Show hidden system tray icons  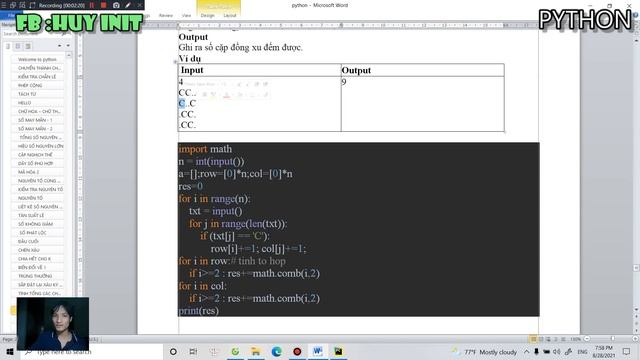click(527, 351)
